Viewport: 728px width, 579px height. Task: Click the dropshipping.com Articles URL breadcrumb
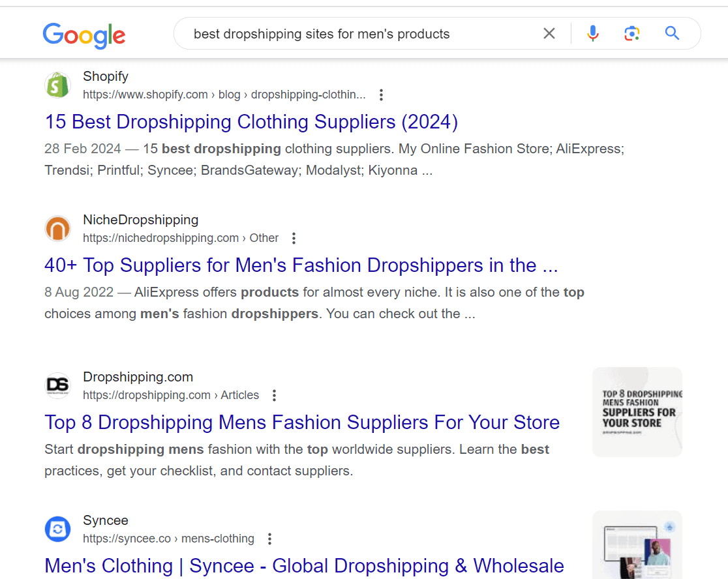[171, 395]
